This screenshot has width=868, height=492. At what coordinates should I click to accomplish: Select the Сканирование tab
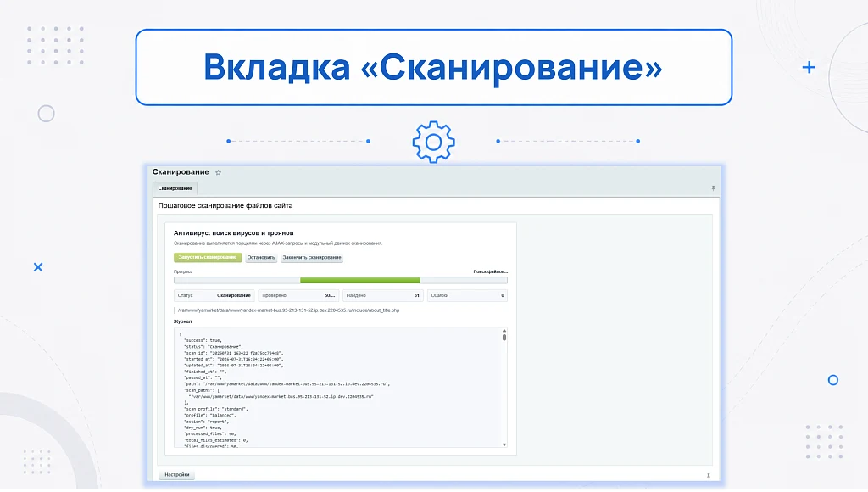click(x=175, y=188)
